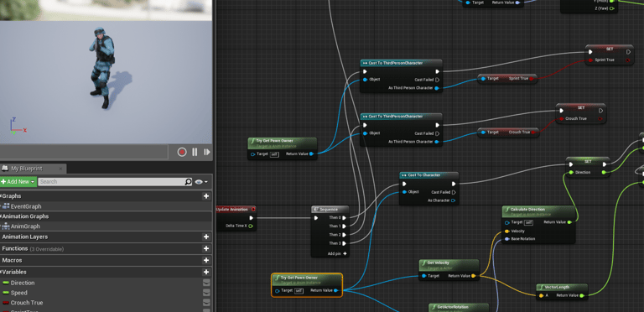Select the VectorLength node title

coord(557,287)
